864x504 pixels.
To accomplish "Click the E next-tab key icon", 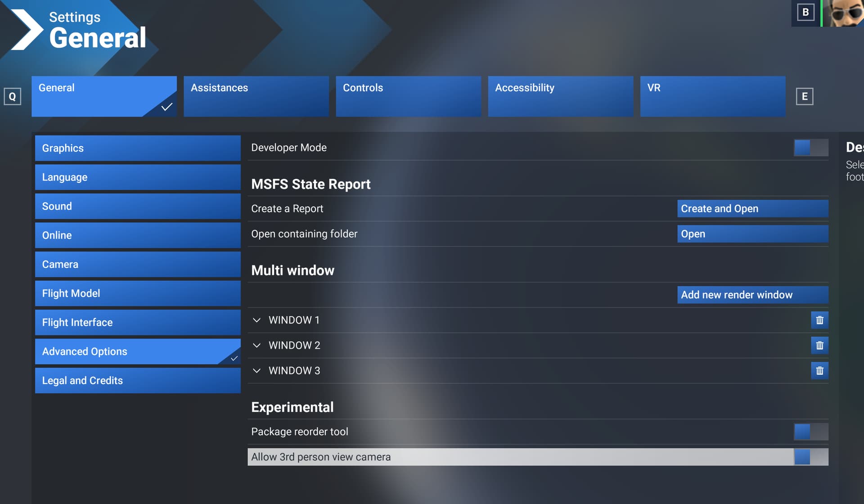I will pyautogui.click(x=804, y=96).
